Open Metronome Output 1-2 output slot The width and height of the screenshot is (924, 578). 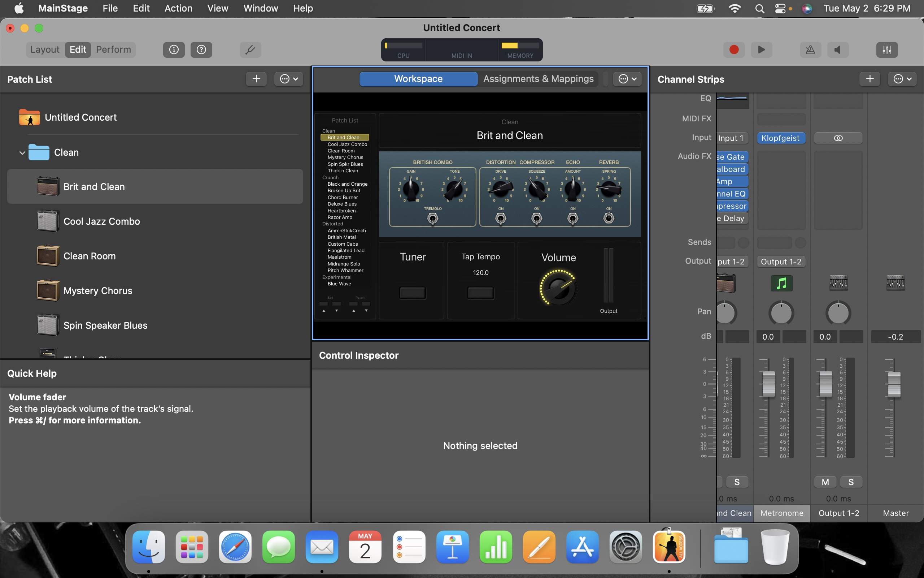pyautogui.click(x=781, y=262)
